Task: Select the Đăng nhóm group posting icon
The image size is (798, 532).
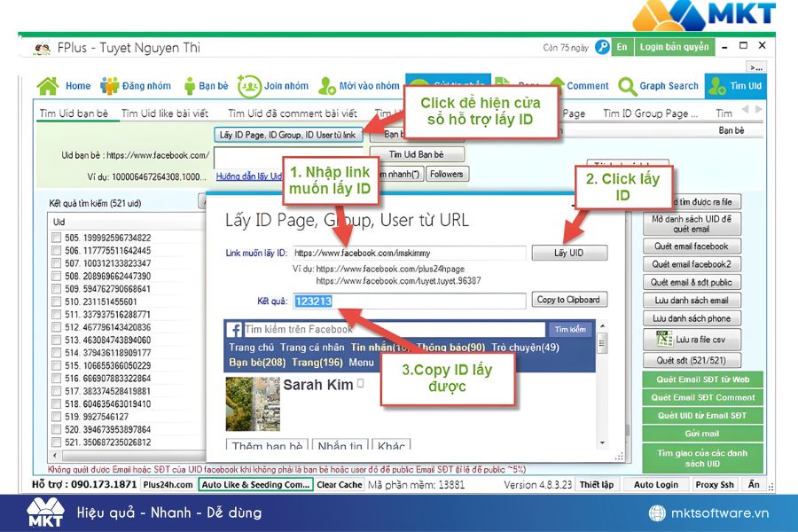Action: [110, 86]
